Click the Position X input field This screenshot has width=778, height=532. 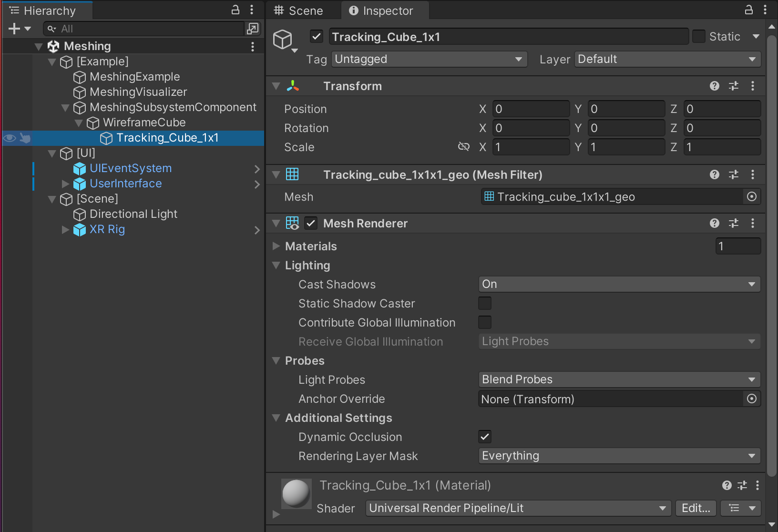click(x=531, y=109)
